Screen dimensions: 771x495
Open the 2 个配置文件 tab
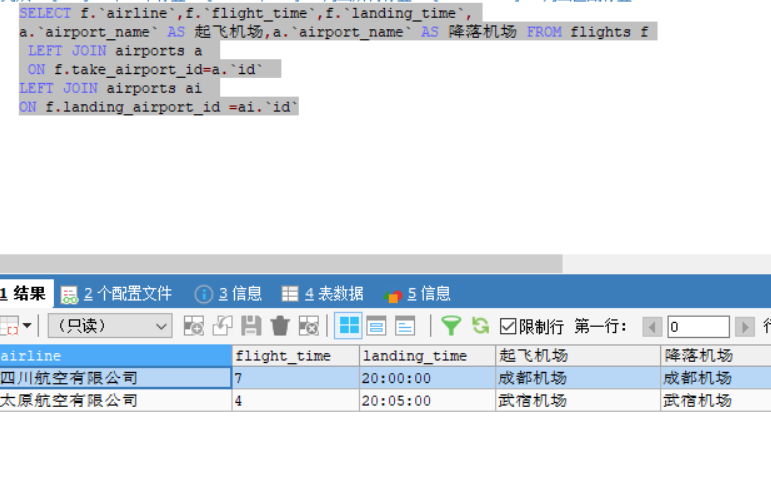tap(116, 294)
